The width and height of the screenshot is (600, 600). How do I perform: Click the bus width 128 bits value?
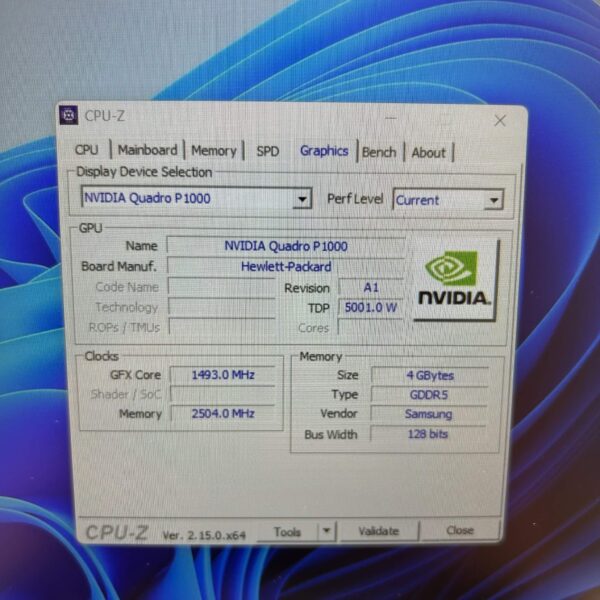click(427, 434)
